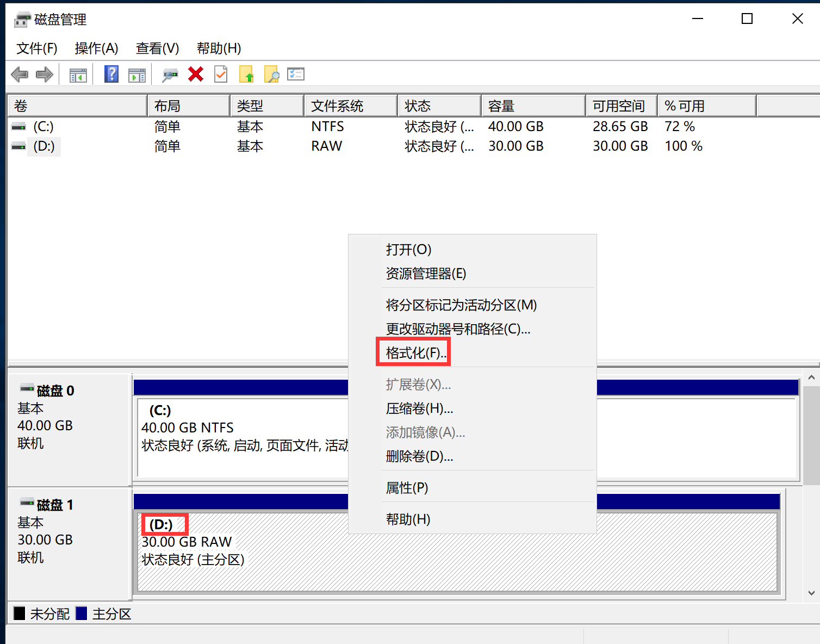Sort by the 状态 column header
This screenshot has width=820, height=644.
(x=439, y=106)
